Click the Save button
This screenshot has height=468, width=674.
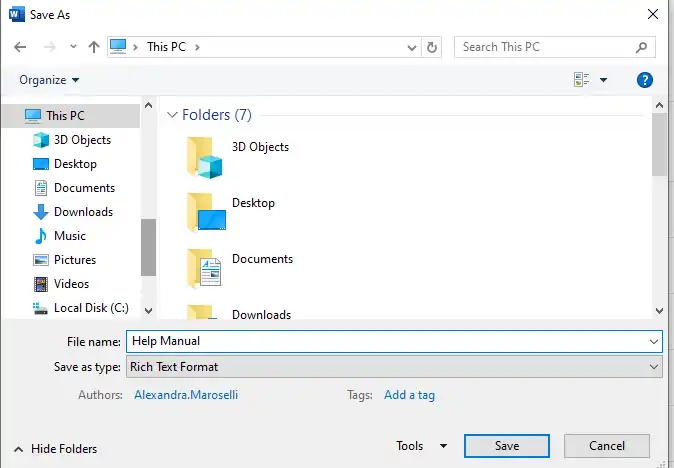click(507, 446)
